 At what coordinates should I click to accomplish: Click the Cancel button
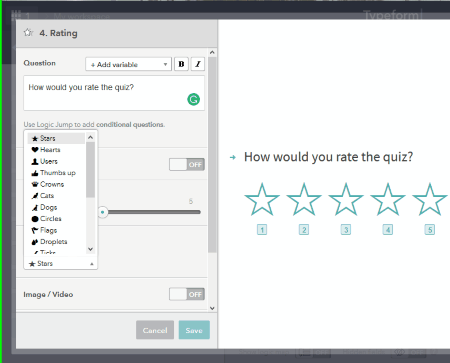(x=155, y=330)
